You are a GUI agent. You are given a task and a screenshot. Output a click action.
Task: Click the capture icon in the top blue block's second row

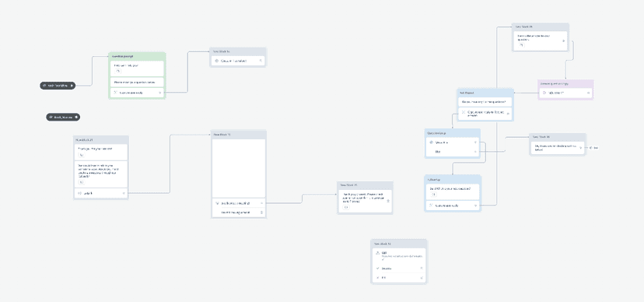464,112
